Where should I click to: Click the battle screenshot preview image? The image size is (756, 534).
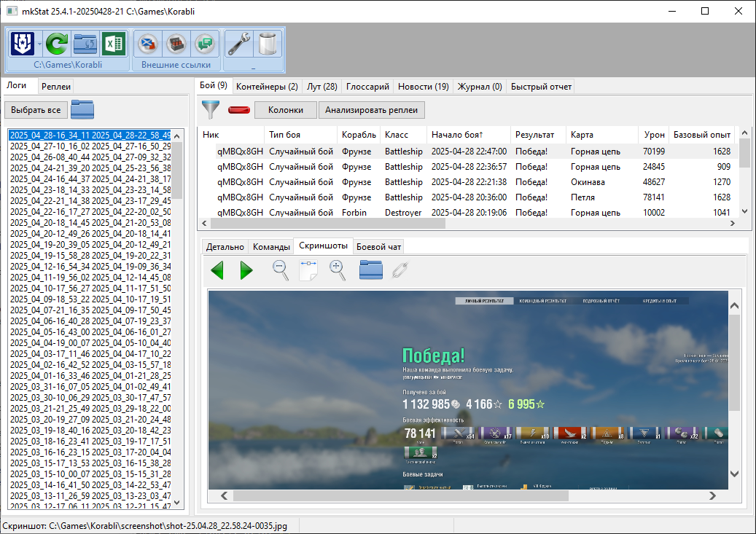point(468,390)
